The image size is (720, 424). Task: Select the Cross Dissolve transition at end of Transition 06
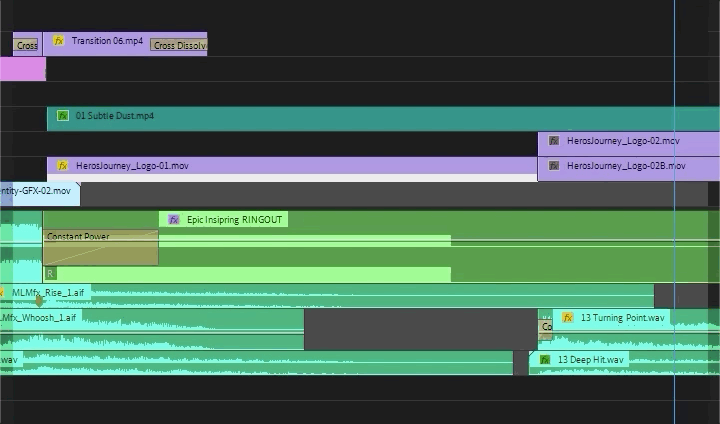point(179,45)
